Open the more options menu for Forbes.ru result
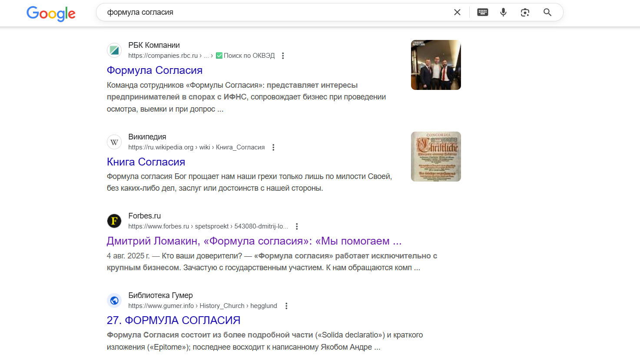Viewport: 640px width, 364px height. click(297, 226)
